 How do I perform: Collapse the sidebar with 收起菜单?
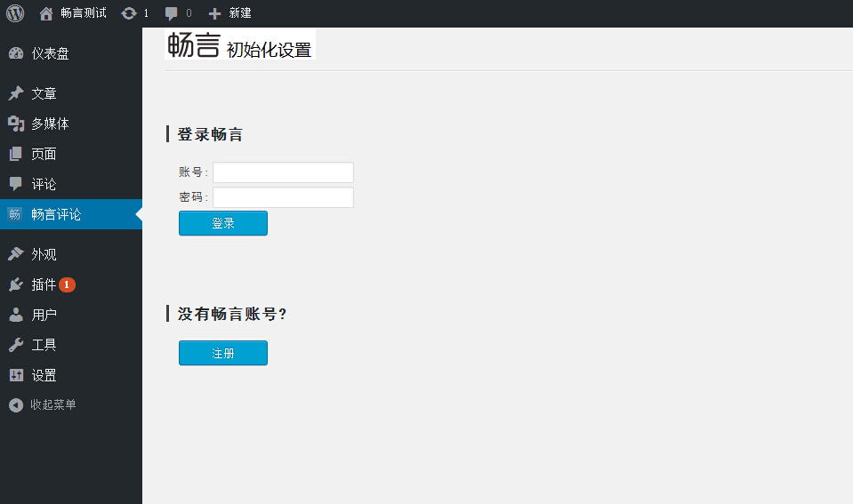pos(52,404)
